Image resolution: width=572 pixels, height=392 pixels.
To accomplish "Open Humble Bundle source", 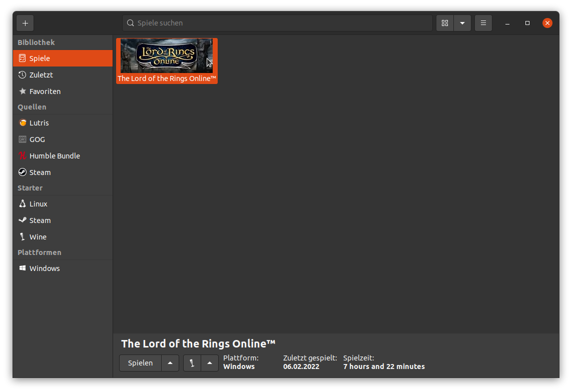I will (x=54, y=156).
